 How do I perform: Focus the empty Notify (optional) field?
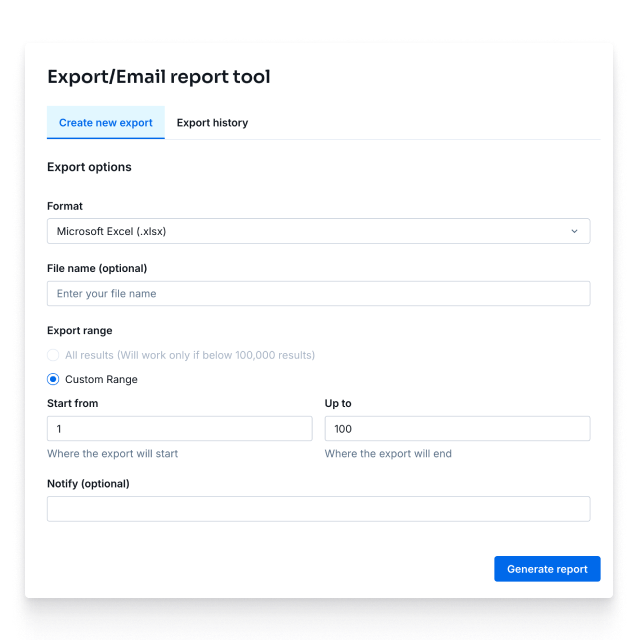click(x=318, y=509)
